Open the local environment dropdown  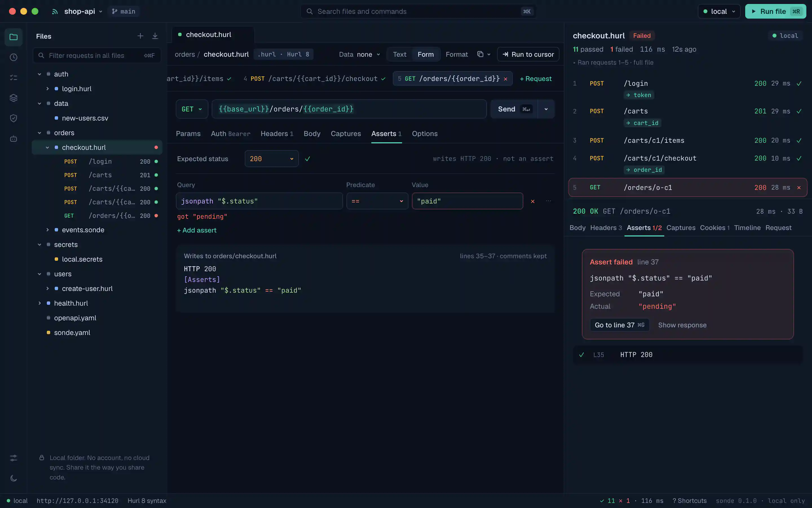tap(719, 11)
